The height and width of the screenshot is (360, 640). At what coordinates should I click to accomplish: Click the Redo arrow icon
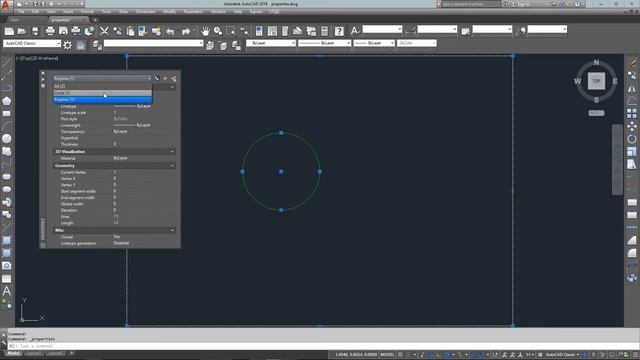point(186,31)
